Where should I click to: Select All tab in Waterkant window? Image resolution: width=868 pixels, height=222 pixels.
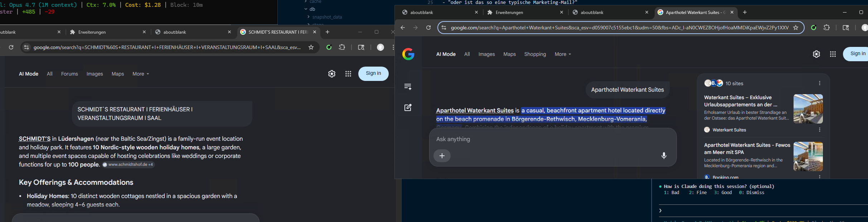click(467, 54)
